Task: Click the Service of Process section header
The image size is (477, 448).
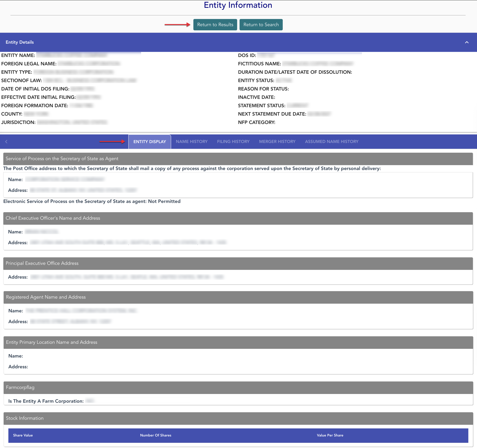Action: [x=62, y=159]
